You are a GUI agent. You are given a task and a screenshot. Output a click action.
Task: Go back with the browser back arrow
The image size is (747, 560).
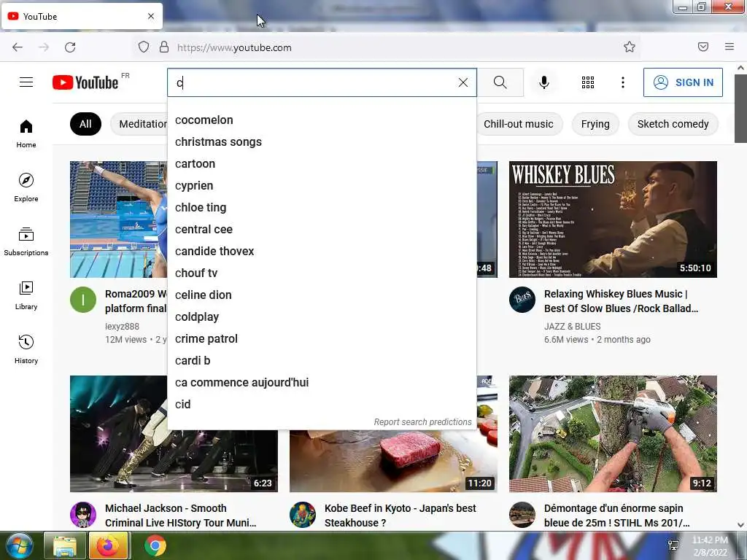(18, 47)
